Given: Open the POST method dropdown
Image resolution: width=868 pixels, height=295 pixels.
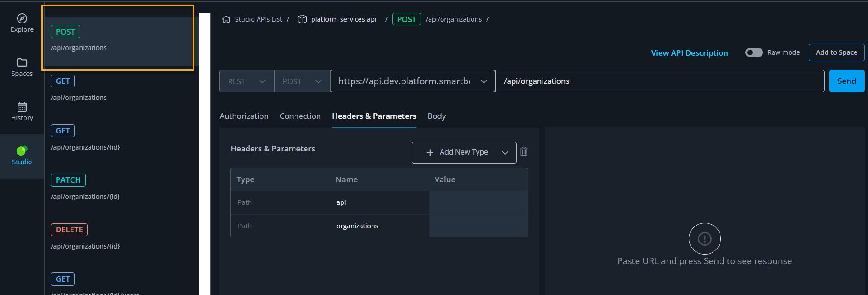Looking at the screenshot, I should pyautogui.click(x=302, y=81).
